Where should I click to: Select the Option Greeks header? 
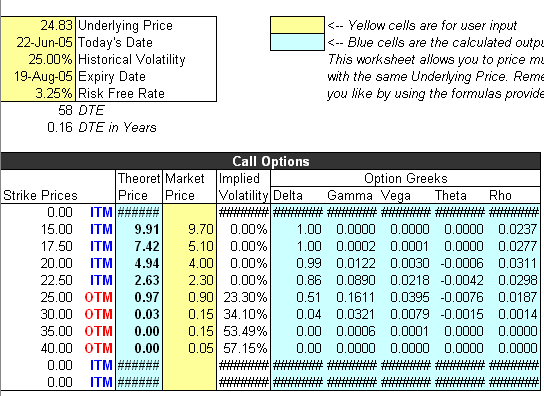(405, 178)
